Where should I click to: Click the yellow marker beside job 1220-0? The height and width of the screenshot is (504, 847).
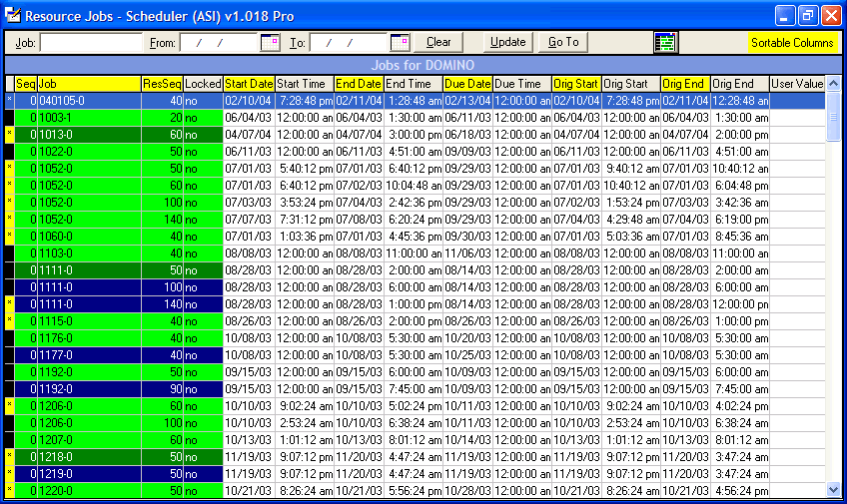click(x=9, y=490)
